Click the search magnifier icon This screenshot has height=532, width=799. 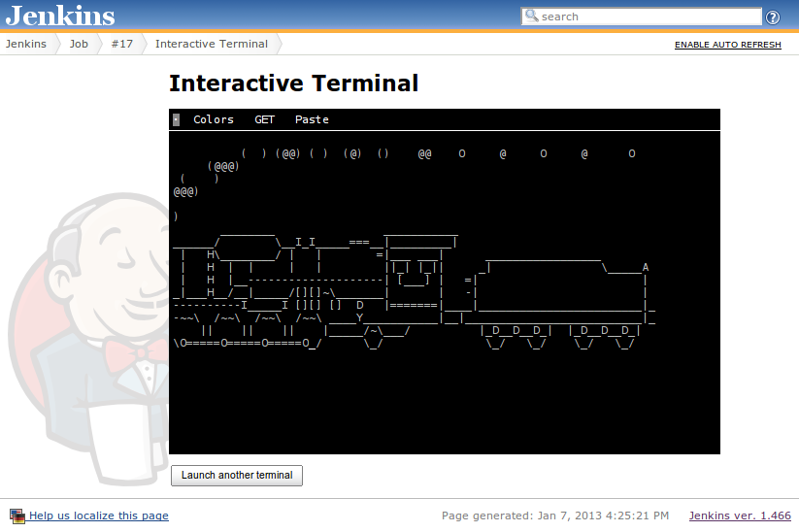click(531, 16)
